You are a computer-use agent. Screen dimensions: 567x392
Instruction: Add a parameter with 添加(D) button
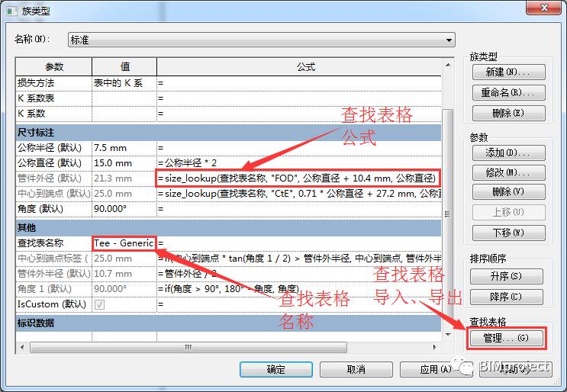tap(508, 153)
